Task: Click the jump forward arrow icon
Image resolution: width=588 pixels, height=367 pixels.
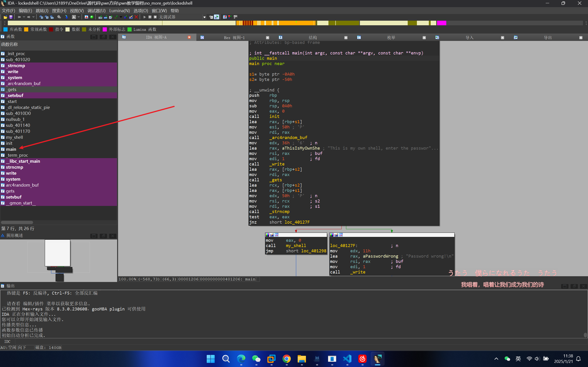Action: pyautogui.click(x=29, y=17)
